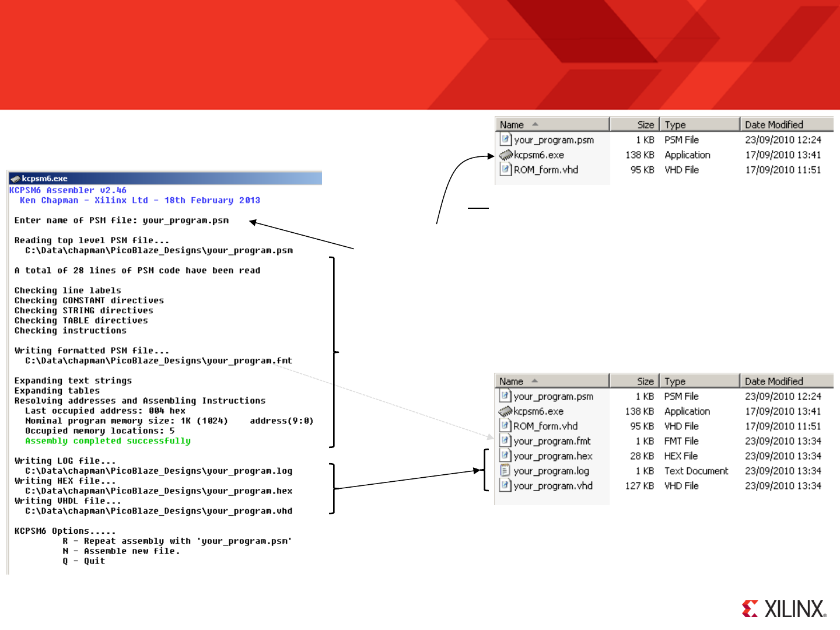Click the "127 KB" size of your_program.vhd
This screenshot has height=630, width=840.
(639, 485)
